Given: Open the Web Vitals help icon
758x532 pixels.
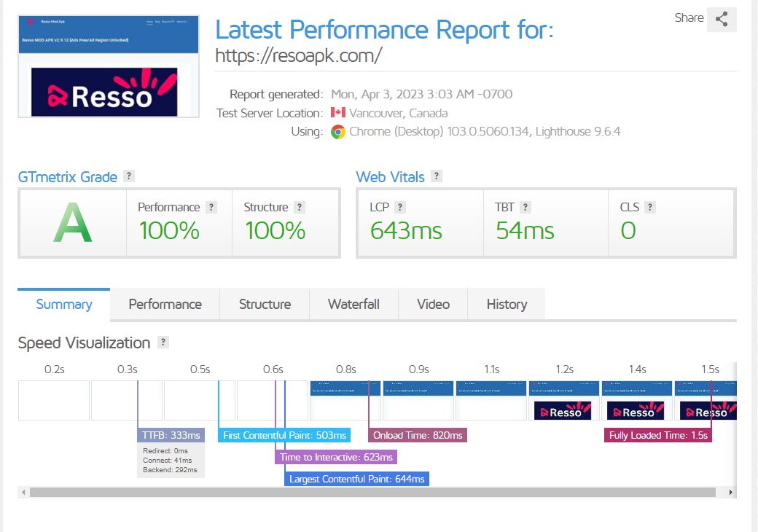Looking at the screenshot, I should point(437,176).
